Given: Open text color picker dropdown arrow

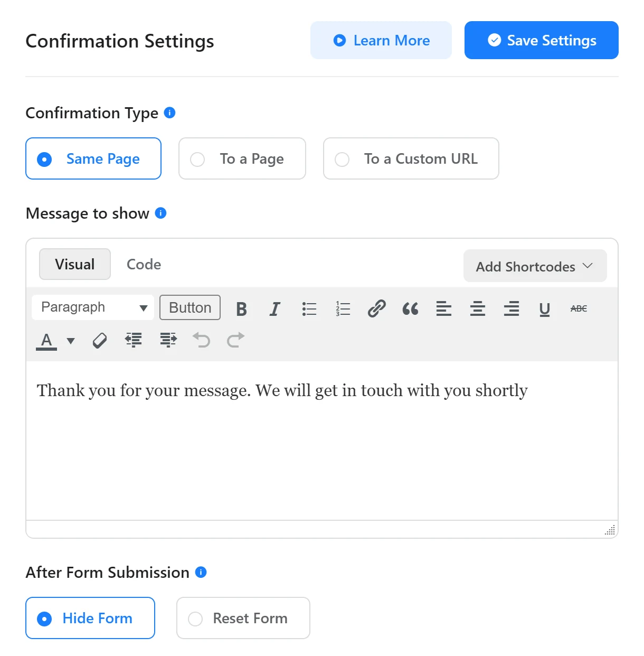Looking at the screenshot, I should 71,341.
